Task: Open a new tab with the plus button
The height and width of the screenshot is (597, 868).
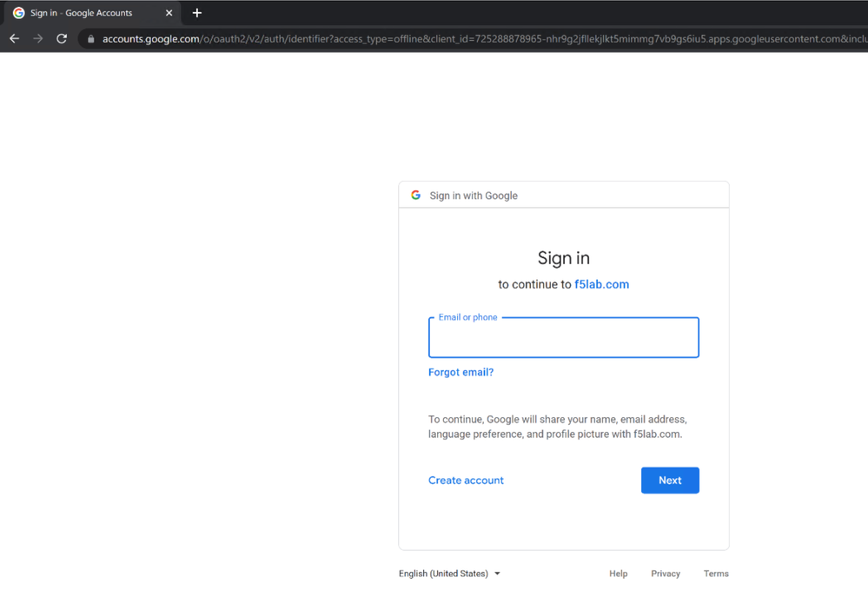Action: tap(197, 13)
